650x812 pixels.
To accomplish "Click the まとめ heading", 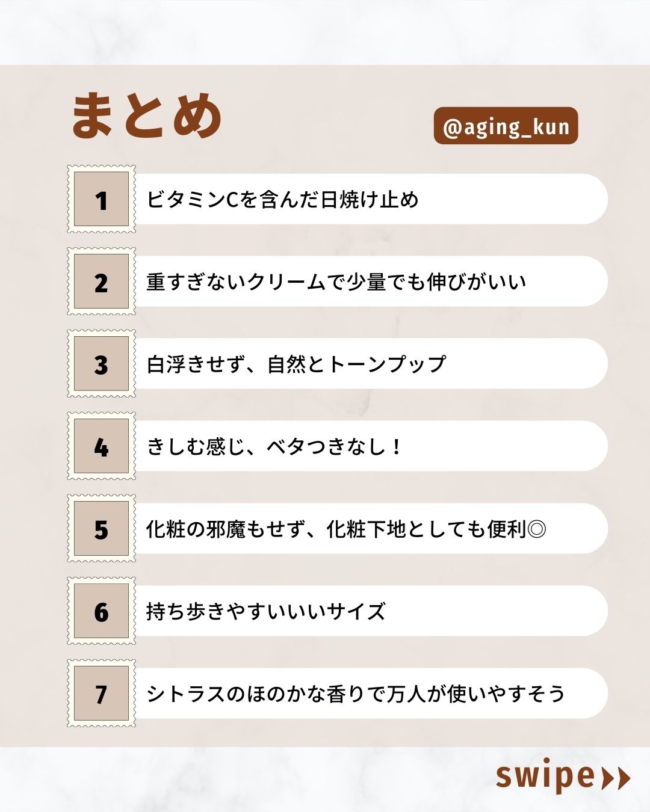I will tap(147, 116).
